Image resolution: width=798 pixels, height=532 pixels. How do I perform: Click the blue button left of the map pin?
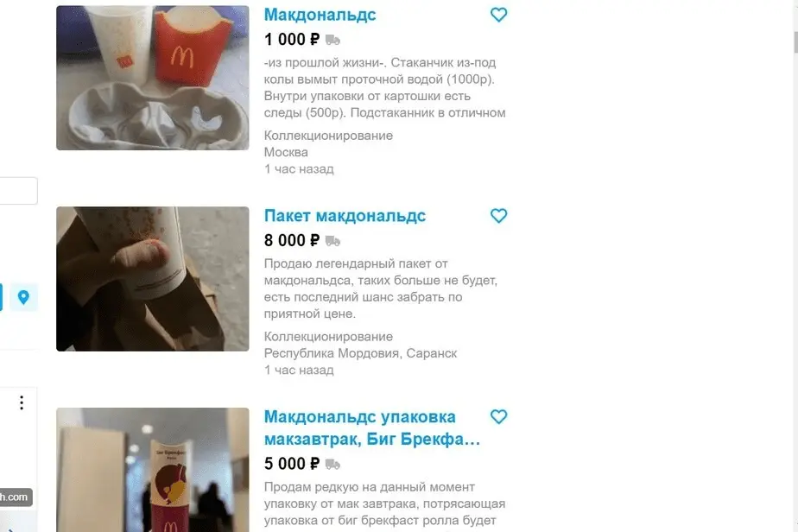(1, 297)
